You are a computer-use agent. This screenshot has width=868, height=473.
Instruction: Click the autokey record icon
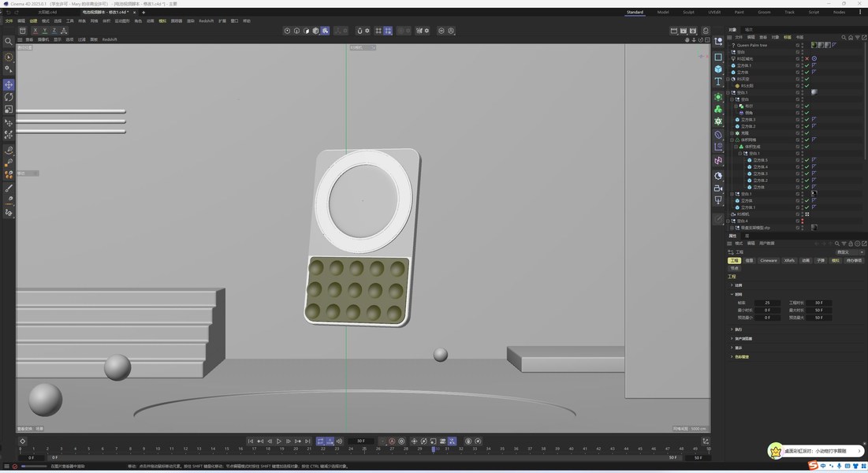[x=392, y=441]
